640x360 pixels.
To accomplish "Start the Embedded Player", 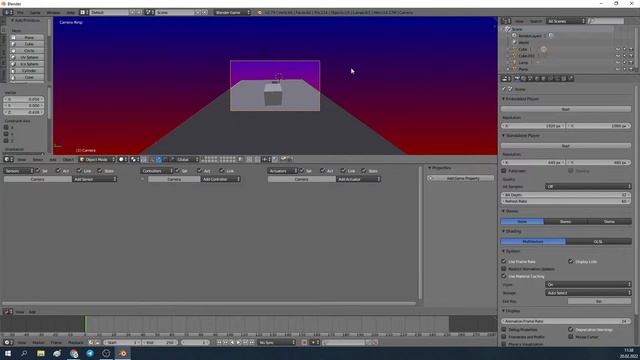I will click(566, 109).
